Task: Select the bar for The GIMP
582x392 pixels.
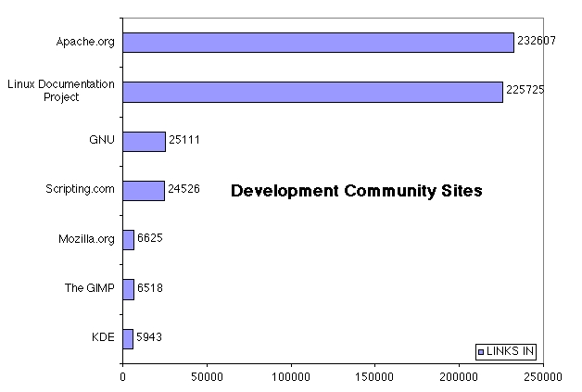Action: pos(129,288)
